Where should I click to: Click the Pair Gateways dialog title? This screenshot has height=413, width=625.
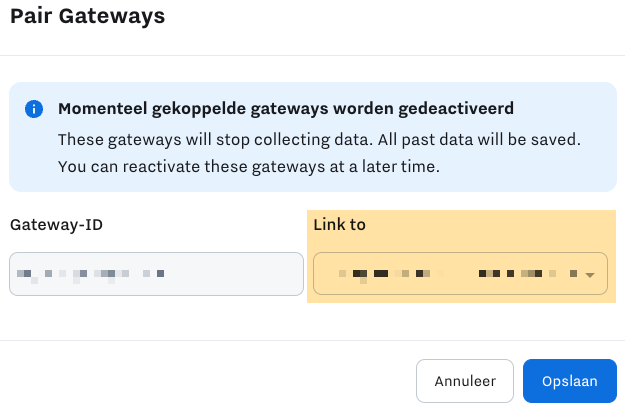87,16
